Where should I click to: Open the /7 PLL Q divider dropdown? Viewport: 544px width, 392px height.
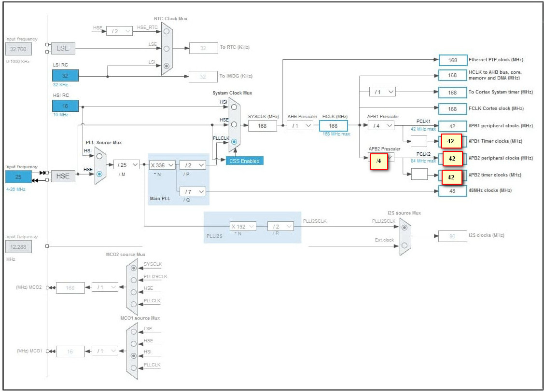(193, 192)
